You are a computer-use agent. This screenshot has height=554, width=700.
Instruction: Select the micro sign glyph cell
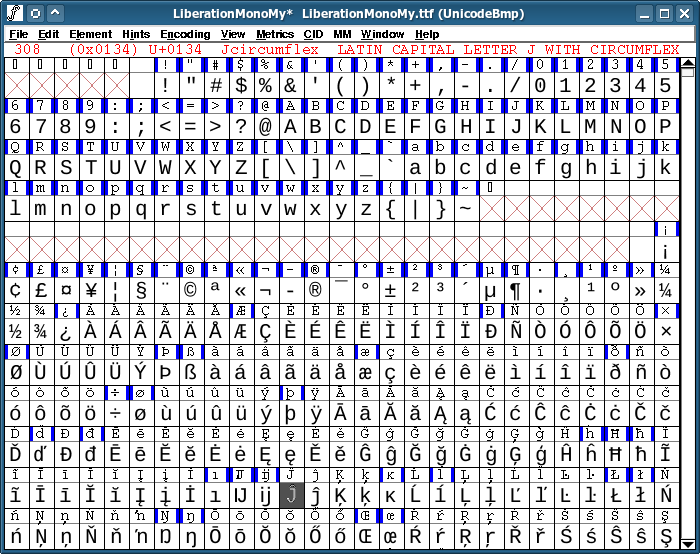click(x=491, y=291)
